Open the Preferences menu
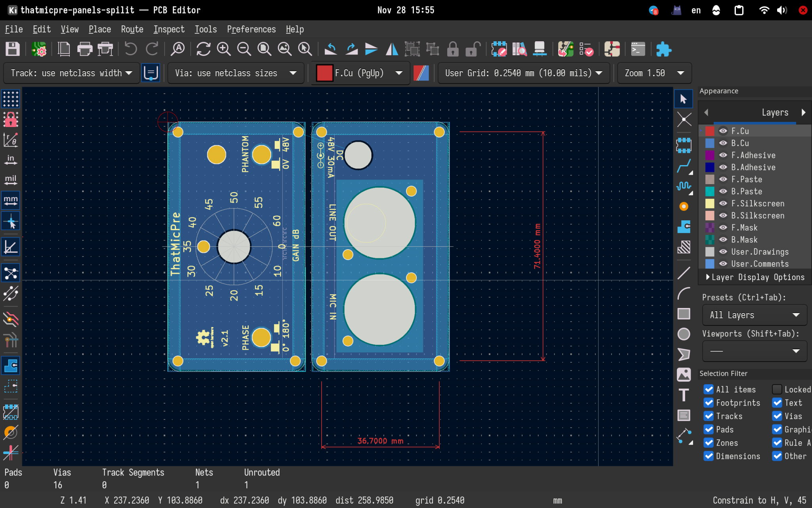Viewport: 812px width, 508px height. (251, 29)
